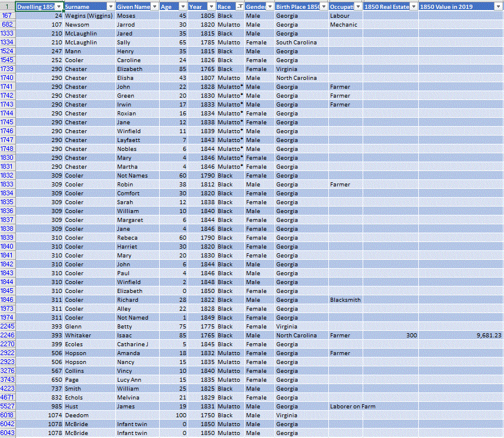Click surname cell 'Glenn'
This screenshot has height=438, width=504.
point(89,326)
